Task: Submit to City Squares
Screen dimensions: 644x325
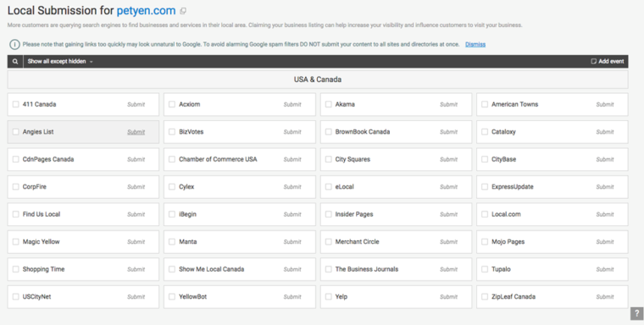Action: pyautogui.click(x=449, y=160)
